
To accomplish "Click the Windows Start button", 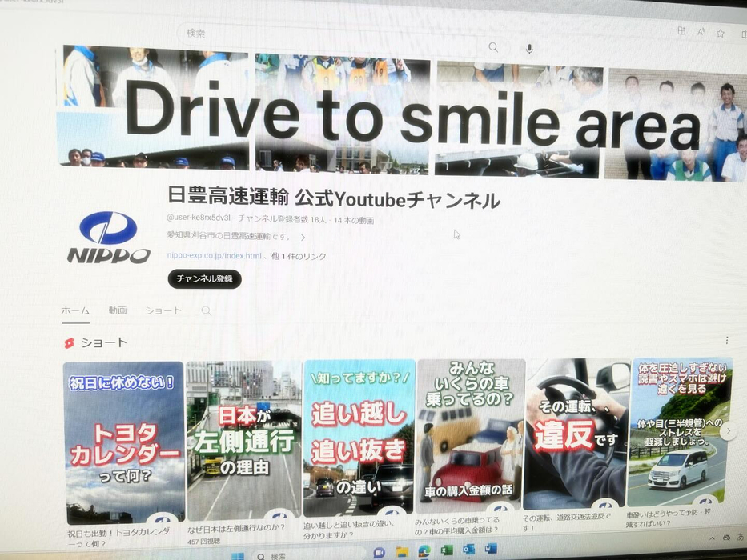I will pos(237,556).
